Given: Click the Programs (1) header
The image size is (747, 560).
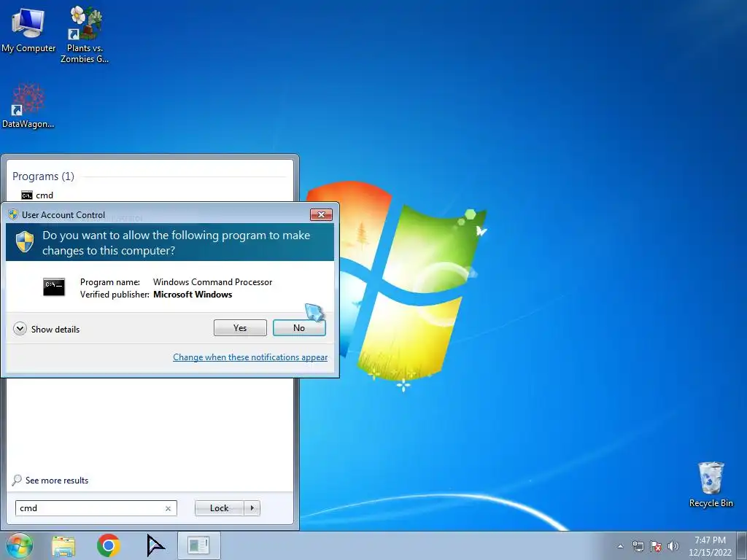Looking at the screenshot, I should point(43,176).
